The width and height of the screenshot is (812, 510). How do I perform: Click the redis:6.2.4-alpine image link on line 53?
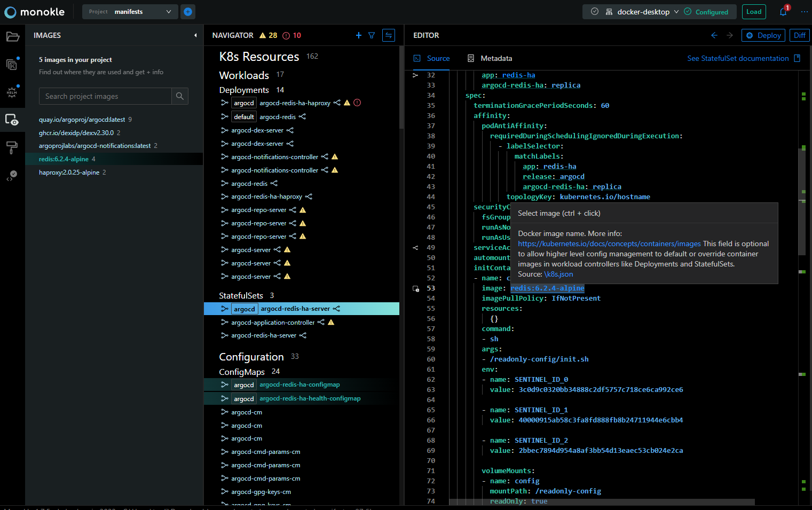pyautogui.click(x=547, y=288)
